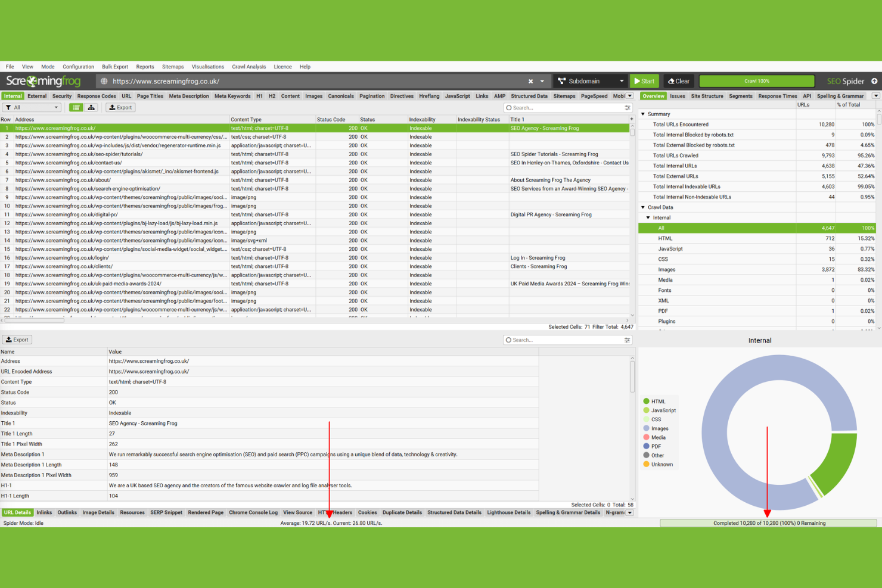Switch to the Meta Description tab

189,96
